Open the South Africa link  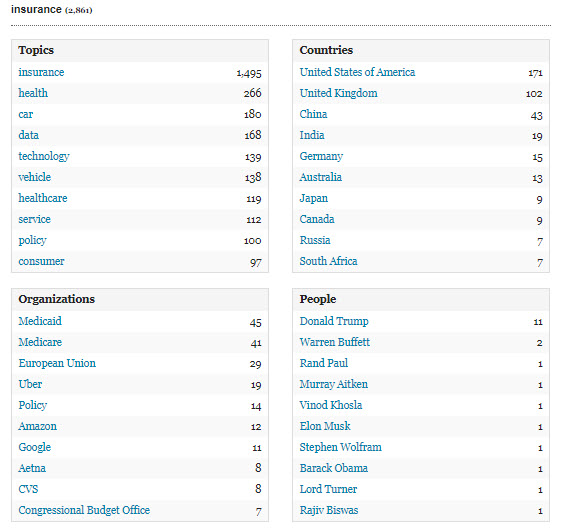329,261
